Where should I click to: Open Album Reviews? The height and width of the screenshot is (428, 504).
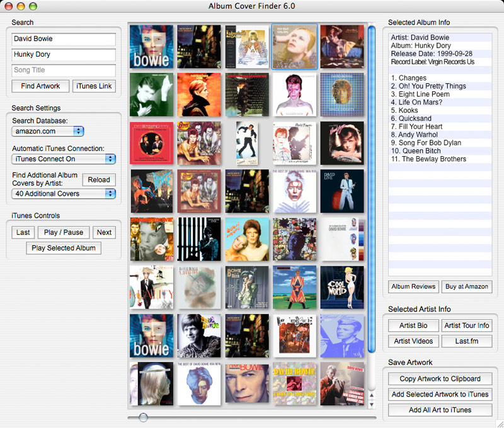(x=413, y=286)
